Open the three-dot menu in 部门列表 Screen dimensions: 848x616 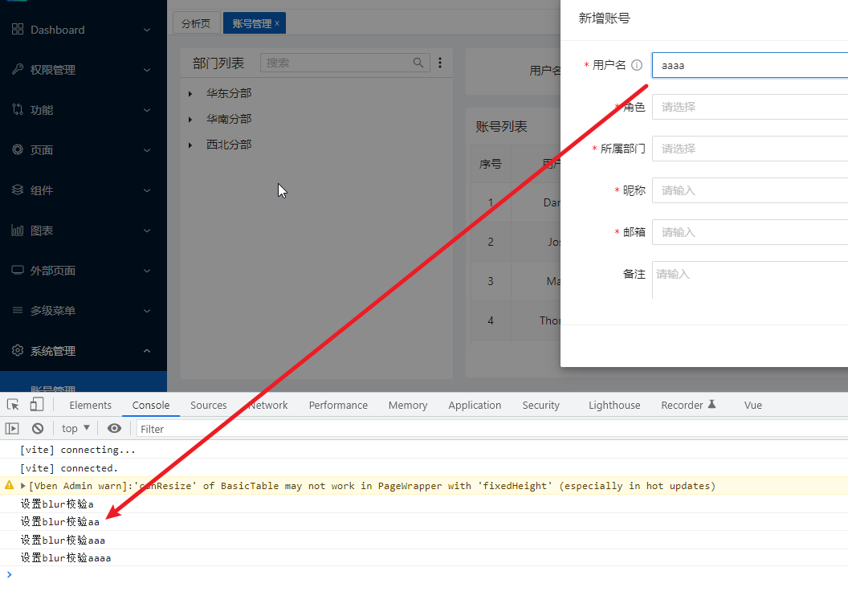[440, 63]
